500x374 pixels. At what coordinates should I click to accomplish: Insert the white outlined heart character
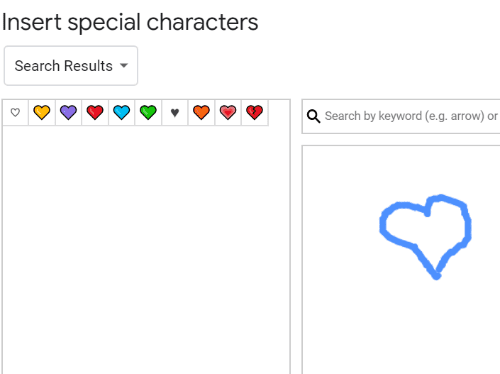point(15,112)
